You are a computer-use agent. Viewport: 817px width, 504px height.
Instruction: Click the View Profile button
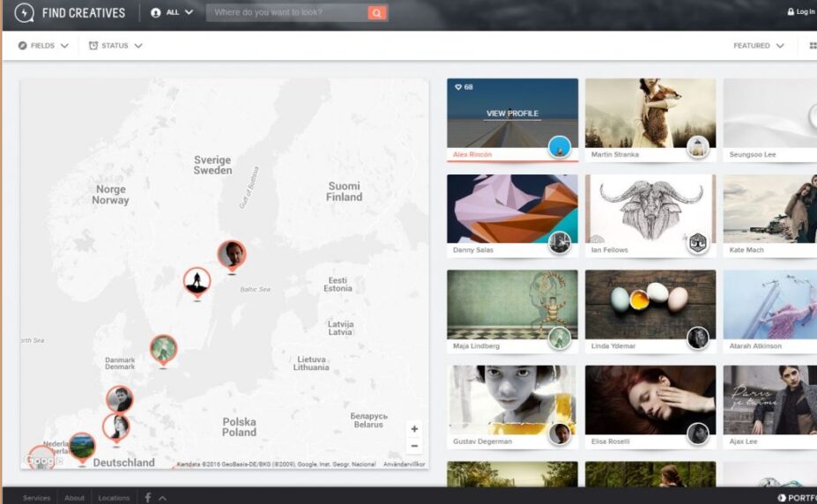pos(512,114)
